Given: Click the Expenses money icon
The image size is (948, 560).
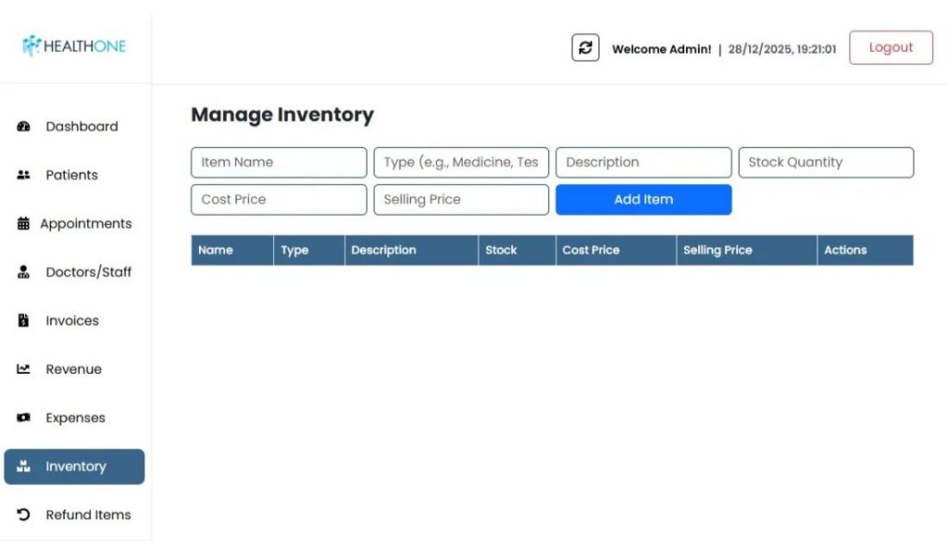Looking at the screenshot, I should point(24,418).
